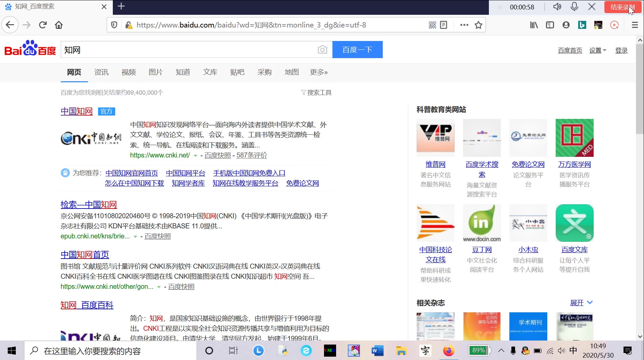Open the Bing extension icon
The image size is (644, 360).
click(x=582, y=25)
